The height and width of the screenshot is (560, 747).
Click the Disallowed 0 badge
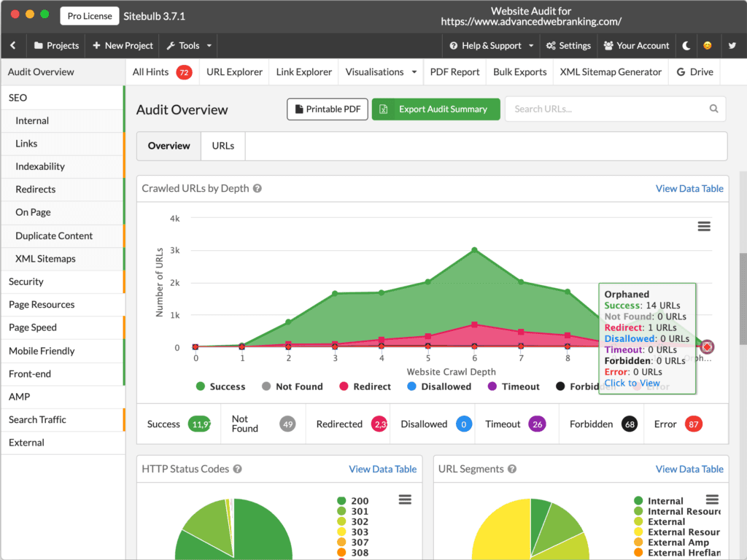(463, 424)
